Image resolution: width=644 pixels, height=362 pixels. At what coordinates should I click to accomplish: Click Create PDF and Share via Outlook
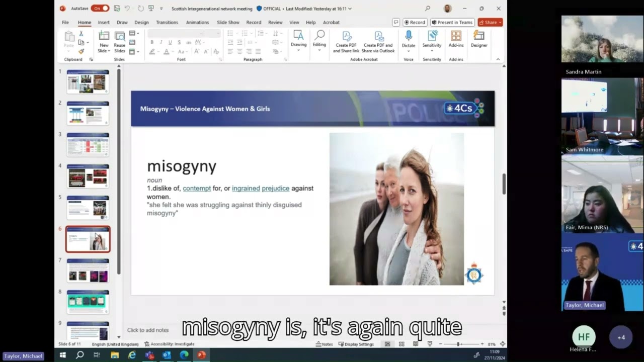click(x=378, y=42)
